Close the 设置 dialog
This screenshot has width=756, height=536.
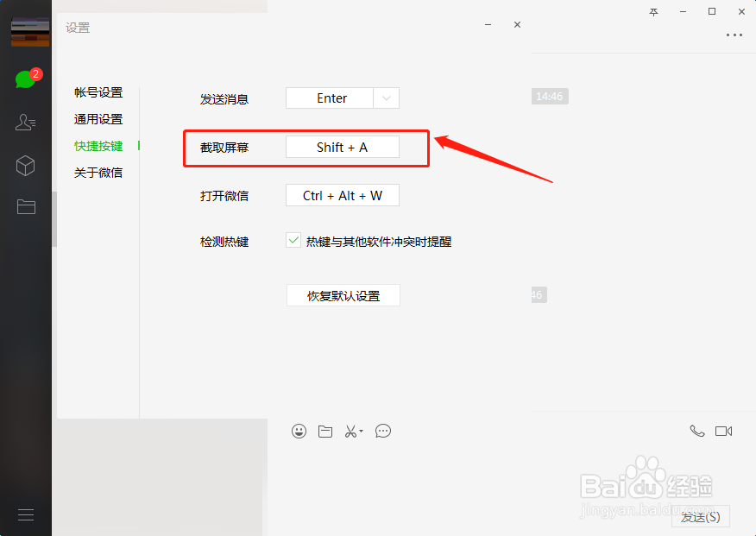[517, 24]
